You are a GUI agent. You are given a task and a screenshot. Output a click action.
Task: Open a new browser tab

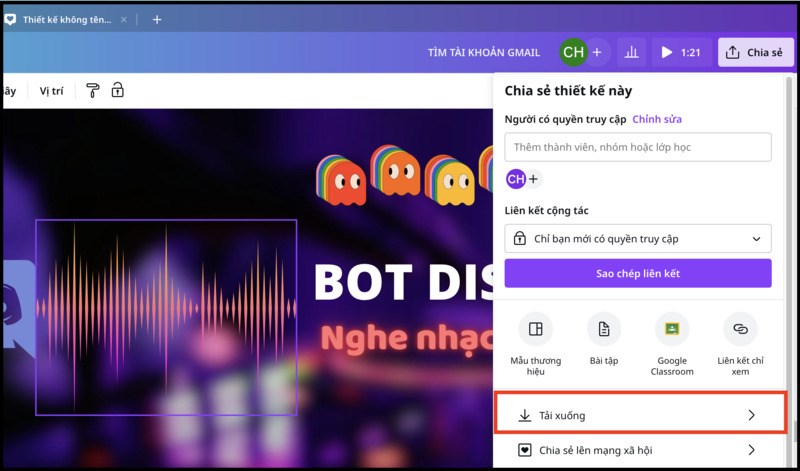tap(156, 19)
